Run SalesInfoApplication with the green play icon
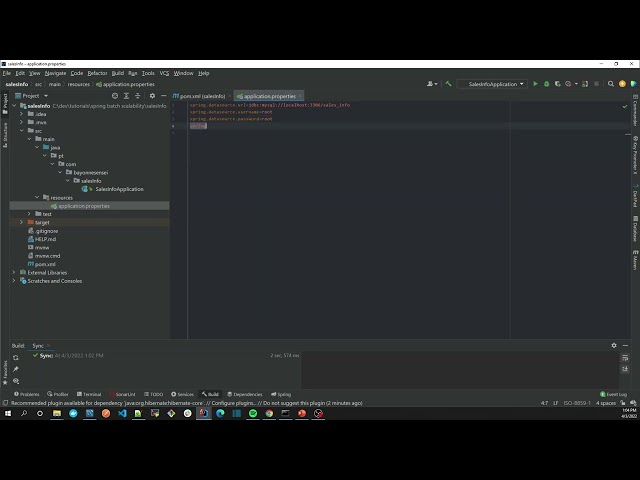The width and height of the screenshot is (640, 480). click(535, 84)
